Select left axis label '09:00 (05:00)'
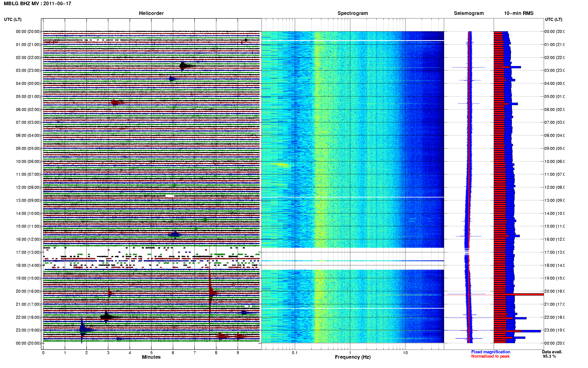The width and height of the screenshot is (588, 368). 28,148
